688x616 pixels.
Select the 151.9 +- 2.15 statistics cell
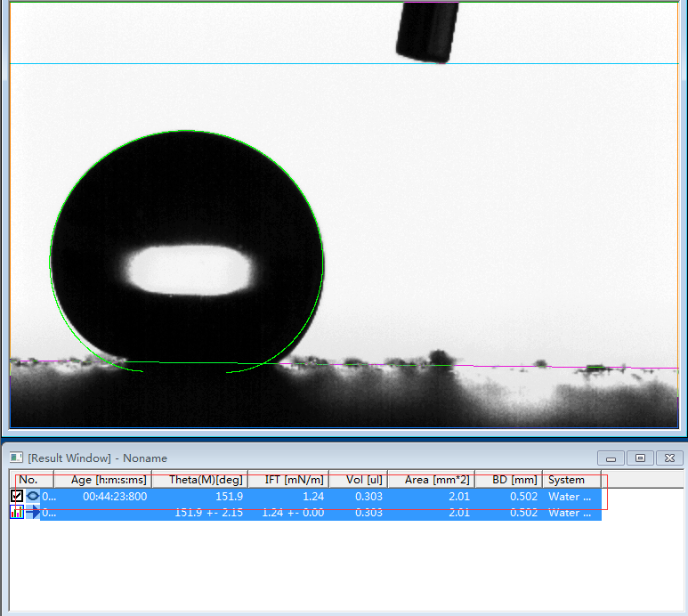[199, 513]
